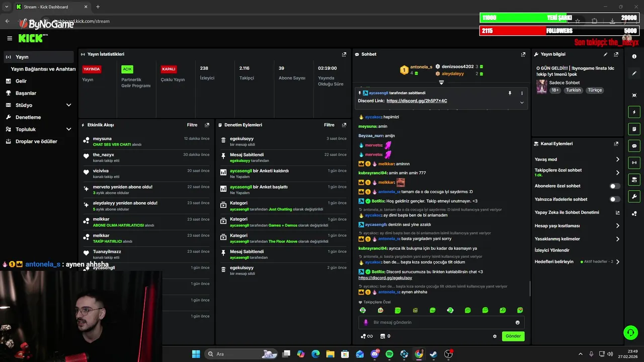
Task: Pop out the Yayın İstatistikleri panel
Action: point(344,54)
